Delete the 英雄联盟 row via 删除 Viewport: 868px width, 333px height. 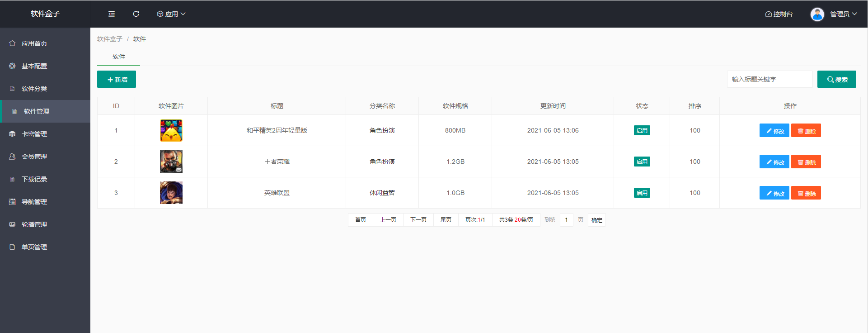coord(806,193)
